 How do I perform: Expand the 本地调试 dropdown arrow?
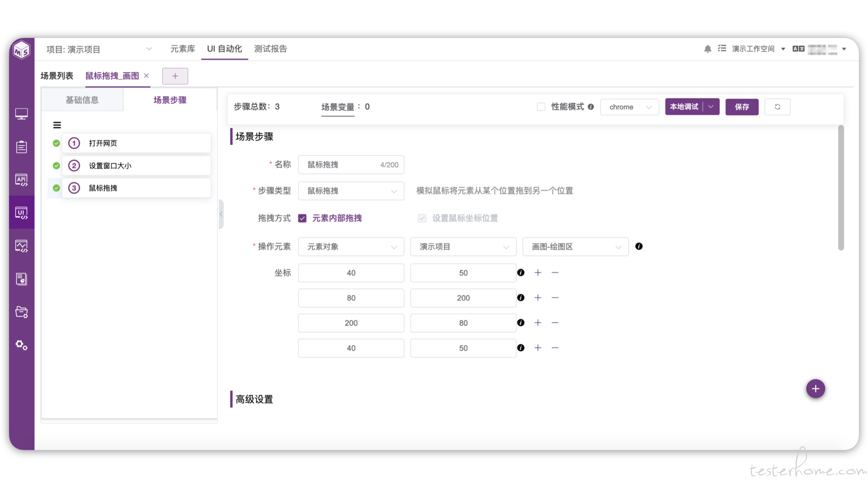[x=711, y=107]
